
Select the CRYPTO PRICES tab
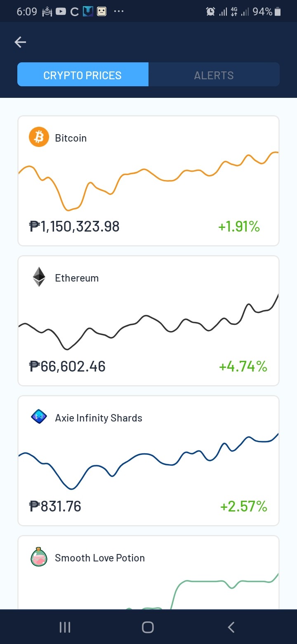[83, 75]
